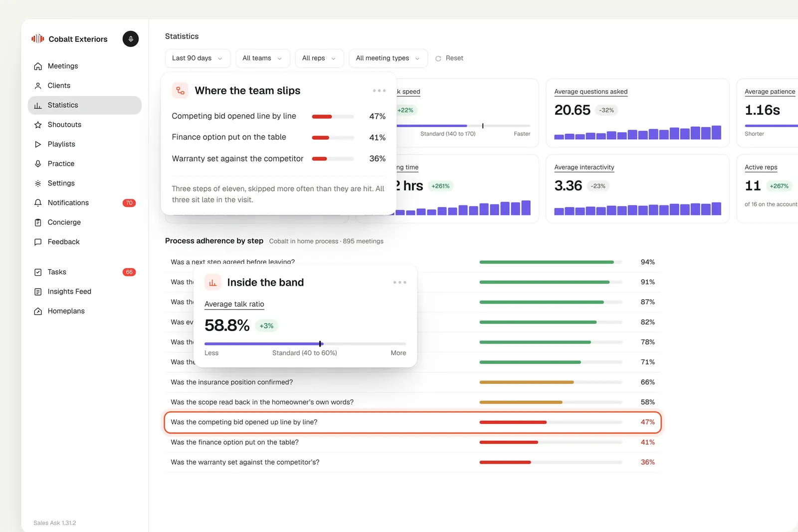Click the Average interactivity heading
This screenshot has width=798, height=532.
click(584, 168)
